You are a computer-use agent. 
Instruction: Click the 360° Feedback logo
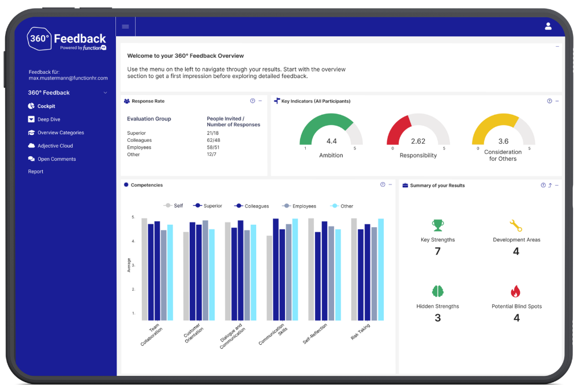click(66, 39)
